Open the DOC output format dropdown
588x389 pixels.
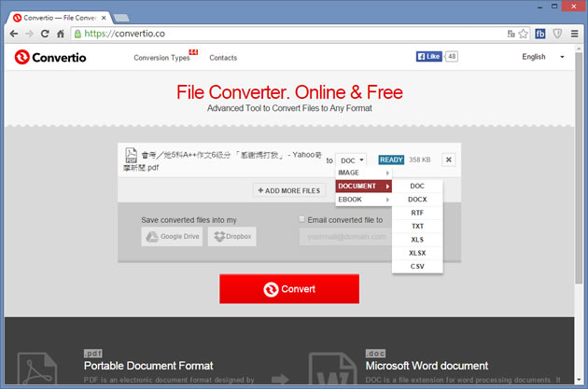[351, 160]
